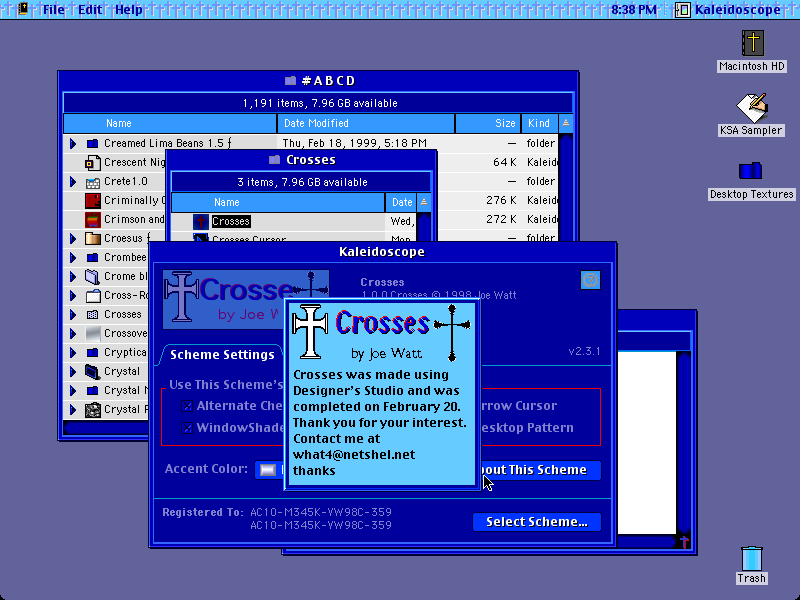Image resolution: width=800 pixels, height=600 pixels.
Task: Expand the Cryptica folder disclosure triangle
Action: pos(73,353)
